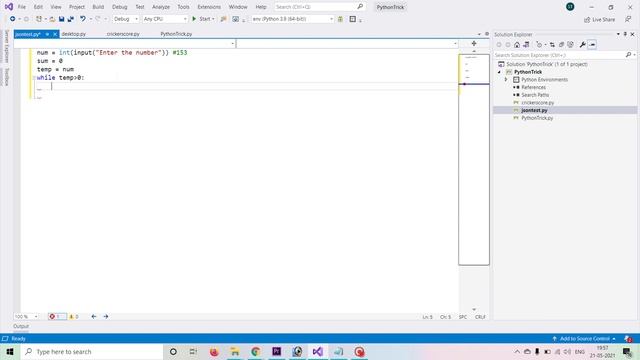Click the Show All Files icon
The height and width of the screenshot is (360, 640).
tap(570, 44)
